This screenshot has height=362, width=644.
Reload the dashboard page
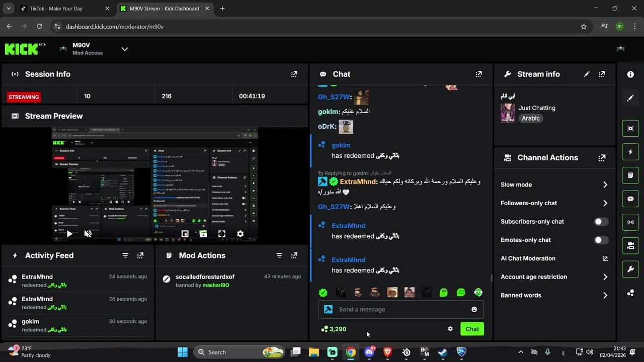tap(39, 27)
